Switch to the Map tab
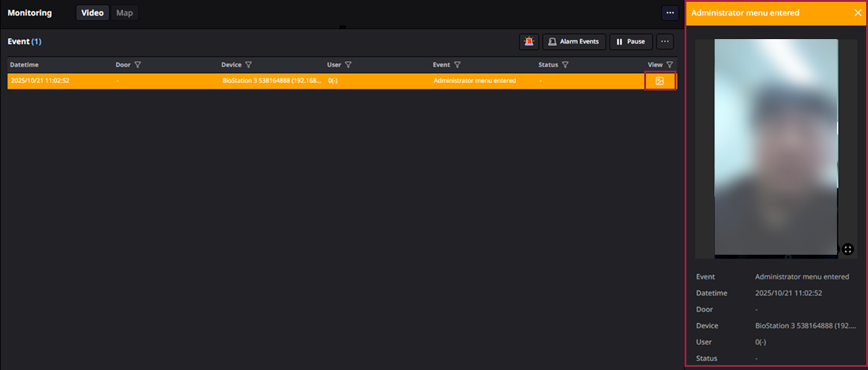Viewport: 868px width, 370px height. click(x=125, y=13)
